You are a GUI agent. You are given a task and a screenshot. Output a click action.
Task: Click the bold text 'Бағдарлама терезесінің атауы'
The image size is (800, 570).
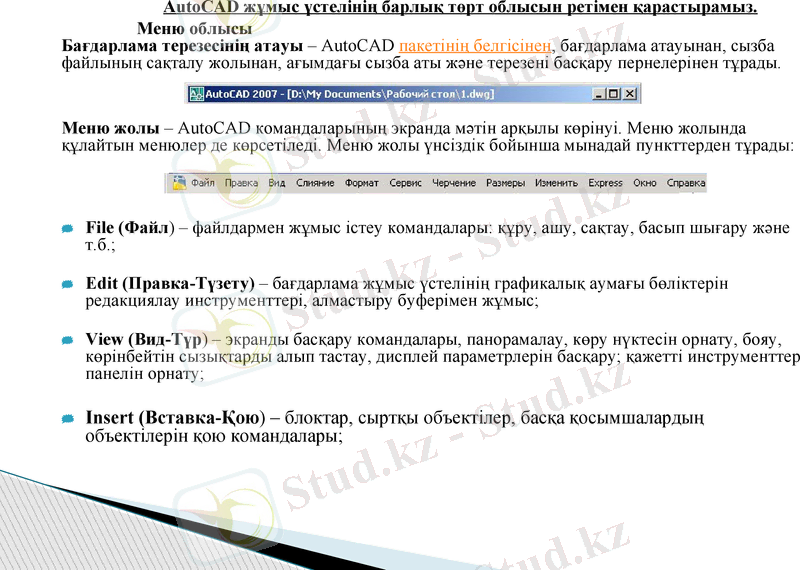(x=183, y=46)
